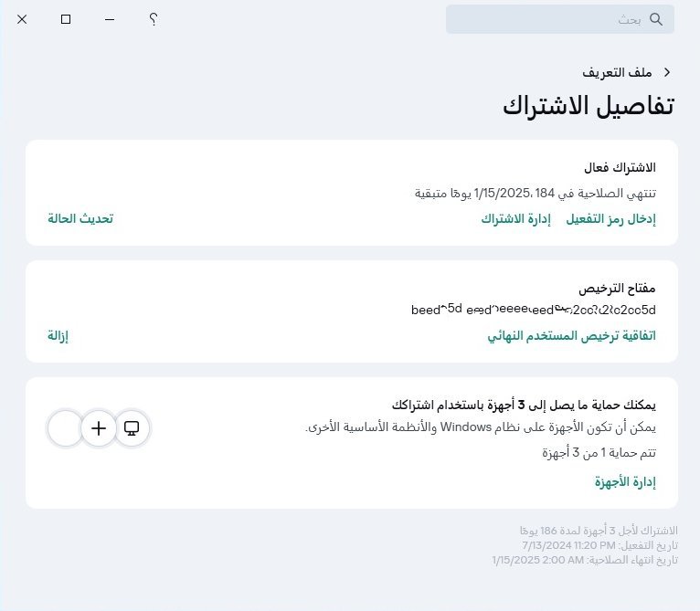
Task: Click the help question mark icon
Action: pos(154,19)
